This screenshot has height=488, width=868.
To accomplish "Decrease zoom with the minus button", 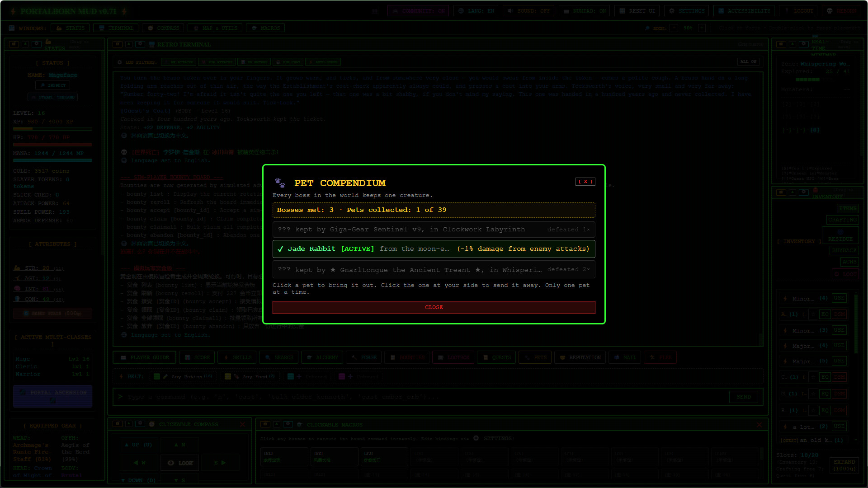I will coord(674,28).
